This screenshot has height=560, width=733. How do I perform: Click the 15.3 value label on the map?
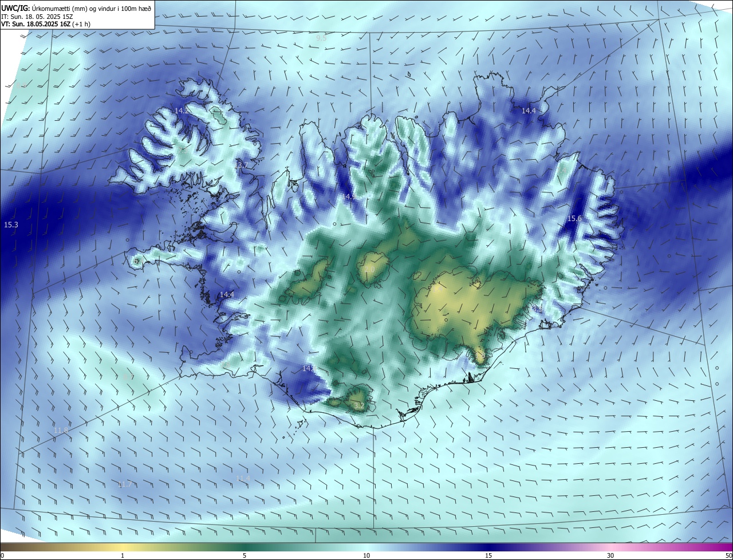pos(11,225)
